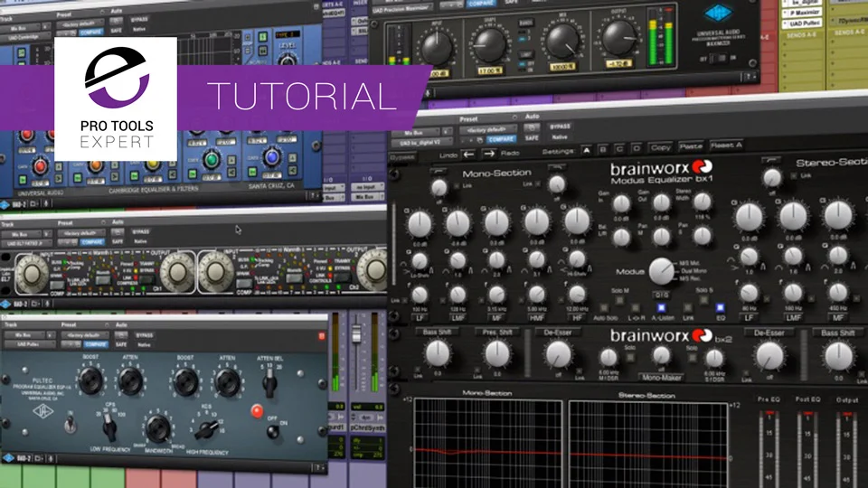Viewport: 868px width, 488px height.
Task: Click the pChrdSynth track name in mixer
Action: click(x=366, y=427)
